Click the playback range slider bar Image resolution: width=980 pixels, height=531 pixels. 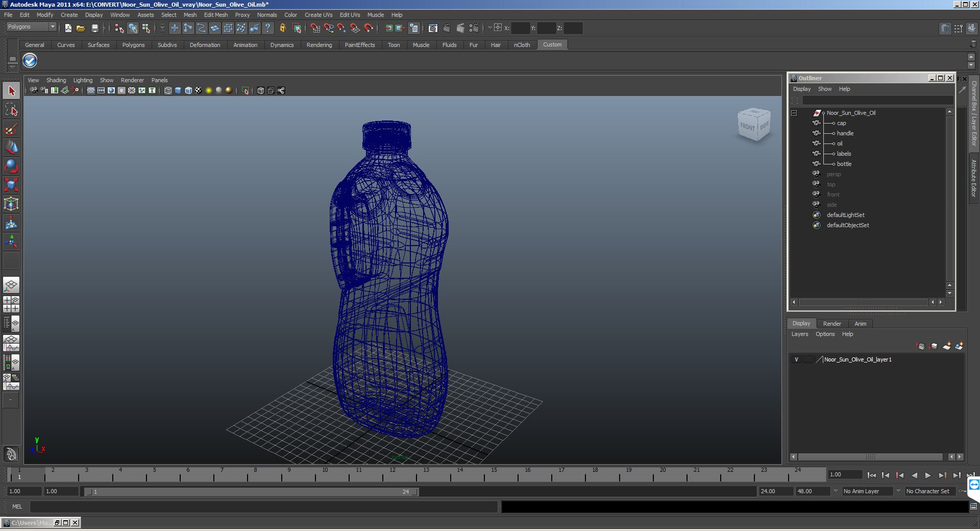tap(252, 492)
